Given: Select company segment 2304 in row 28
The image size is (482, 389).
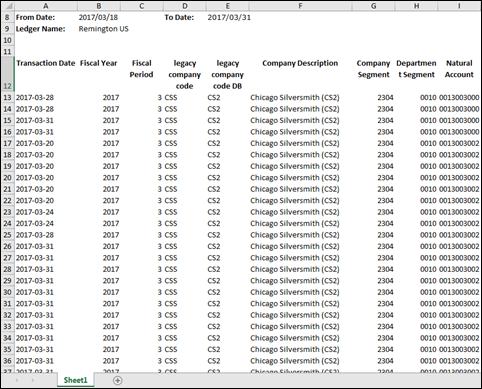Looking at the screenshot, I should tap(373, 269).
